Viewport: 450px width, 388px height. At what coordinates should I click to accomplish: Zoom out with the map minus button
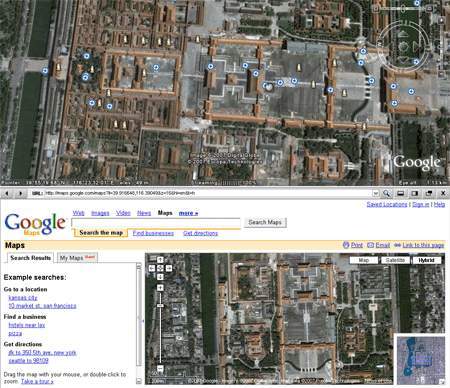pos(160,369)
